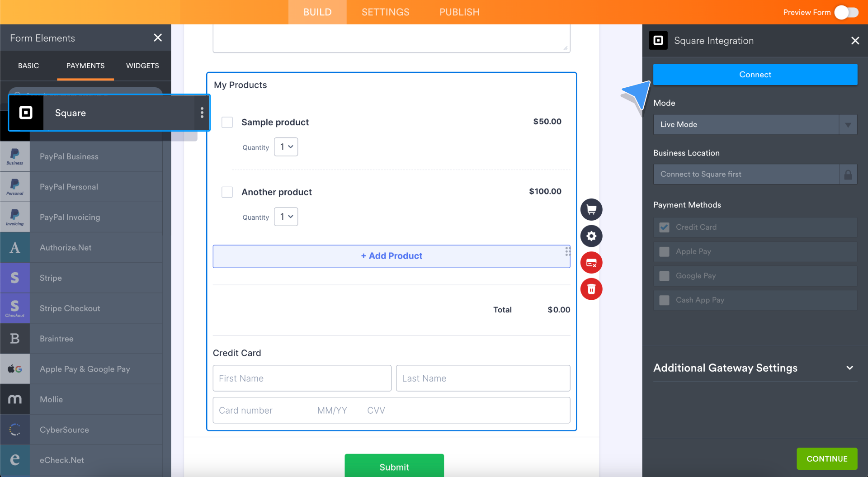Check the Another product checkbox

(227, 192)
